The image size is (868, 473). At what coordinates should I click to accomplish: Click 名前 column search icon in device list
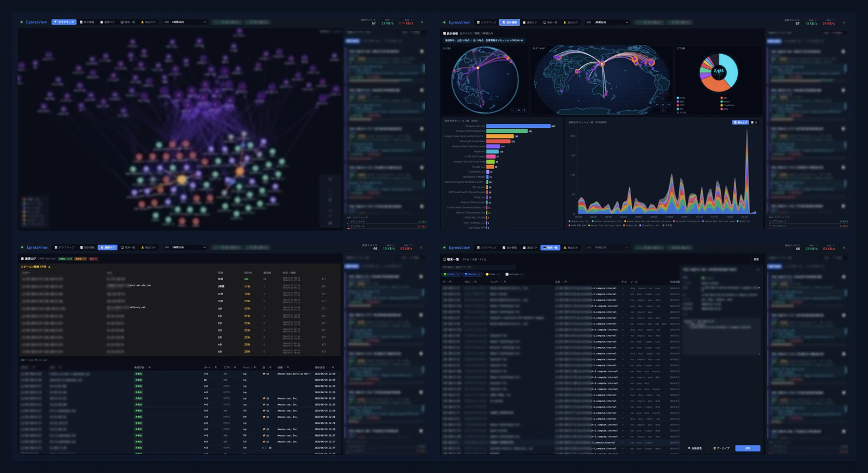tap(565, 282)
